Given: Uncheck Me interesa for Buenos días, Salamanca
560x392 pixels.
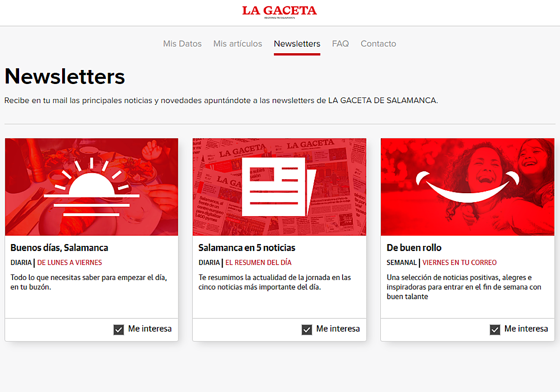Looking at the screenshot, I should click(119, 330).
